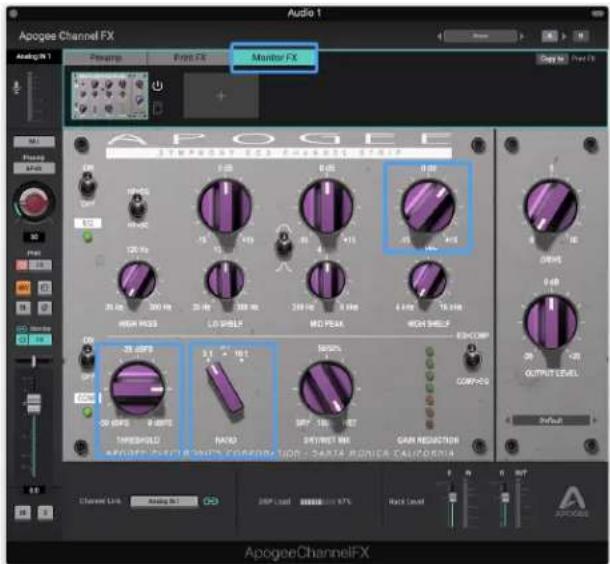Open the preset dropdown in the top bar
Image resolution: width=610 pixels, height=564 pixels.
pos(480,36)
